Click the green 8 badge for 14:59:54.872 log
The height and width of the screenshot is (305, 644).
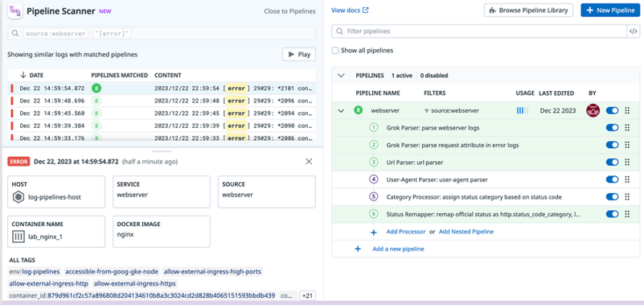pos(96,89)
